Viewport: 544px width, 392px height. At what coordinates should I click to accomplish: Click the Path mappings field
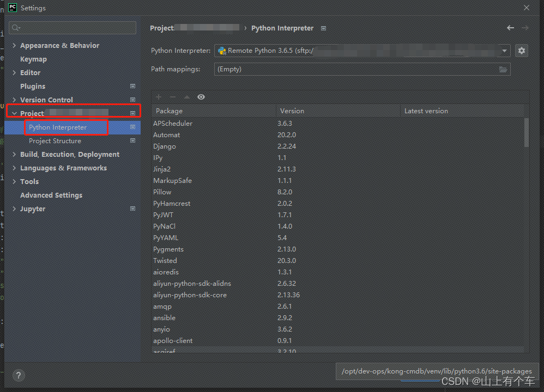point(362,69)
